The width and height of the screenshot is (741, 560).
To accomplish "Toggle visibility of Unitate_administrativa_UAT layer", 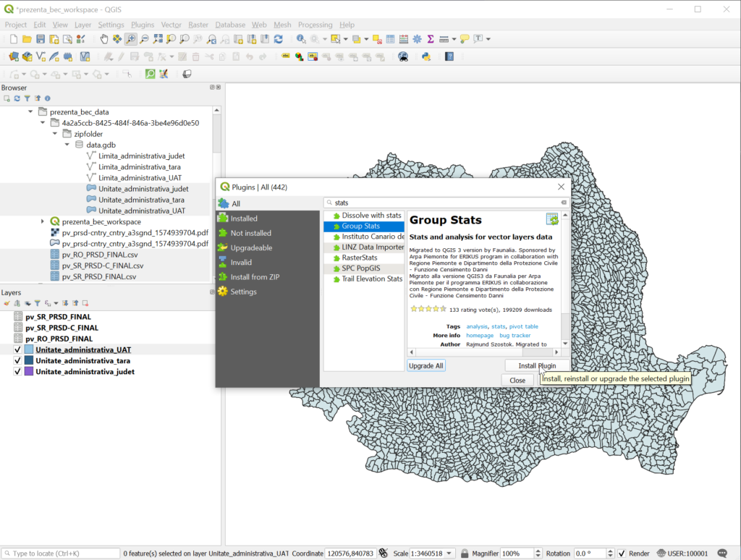I will [x=17, y=349].
